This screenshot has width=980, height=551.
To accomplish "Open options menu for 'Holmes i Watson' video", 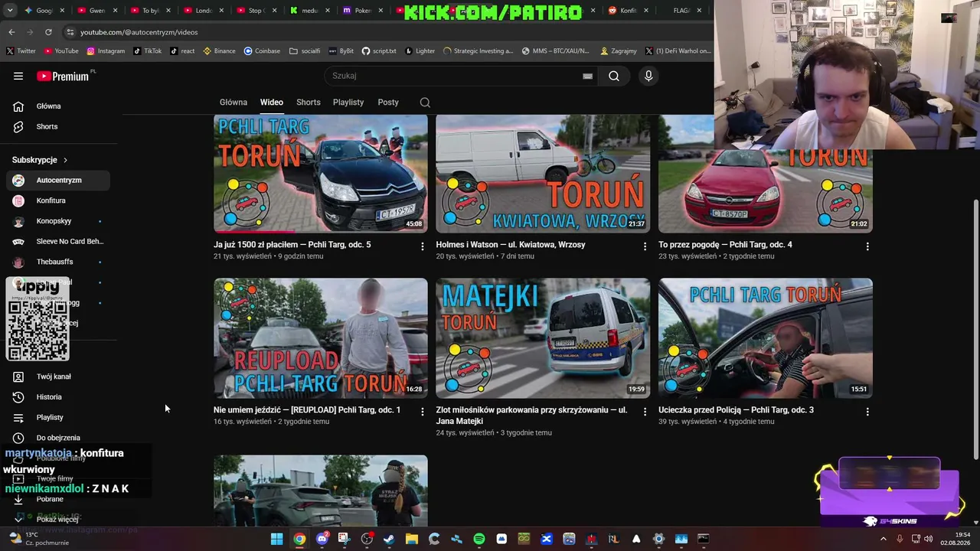I will click(645, 246).
